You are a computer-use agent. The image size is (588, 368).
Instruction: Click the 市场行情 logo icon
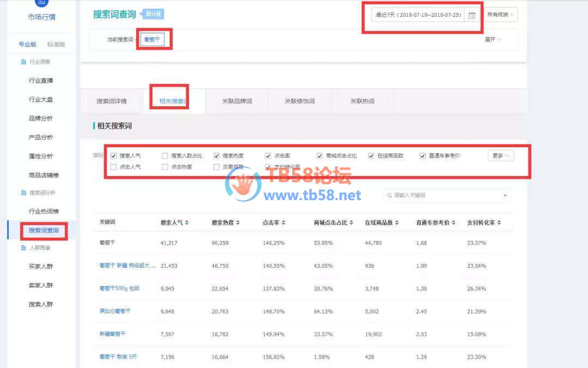point(41,3)
